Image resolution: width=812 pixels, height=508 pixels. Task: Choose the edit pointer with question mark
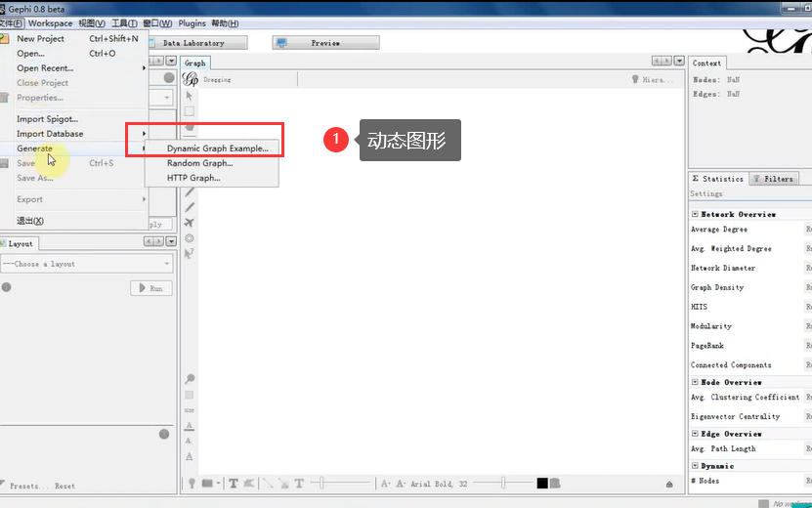[x=189, y=254]
